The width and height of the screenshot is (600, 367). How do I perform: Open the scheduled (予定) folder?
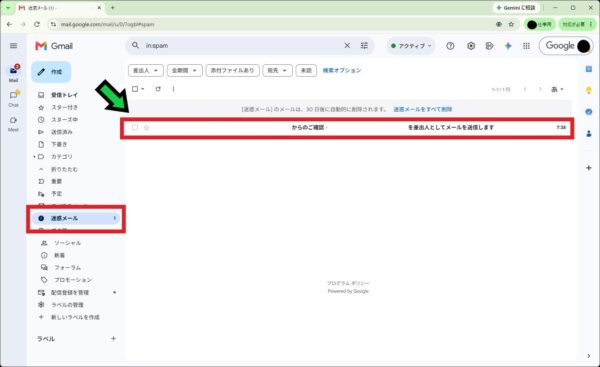coord(57,194)
